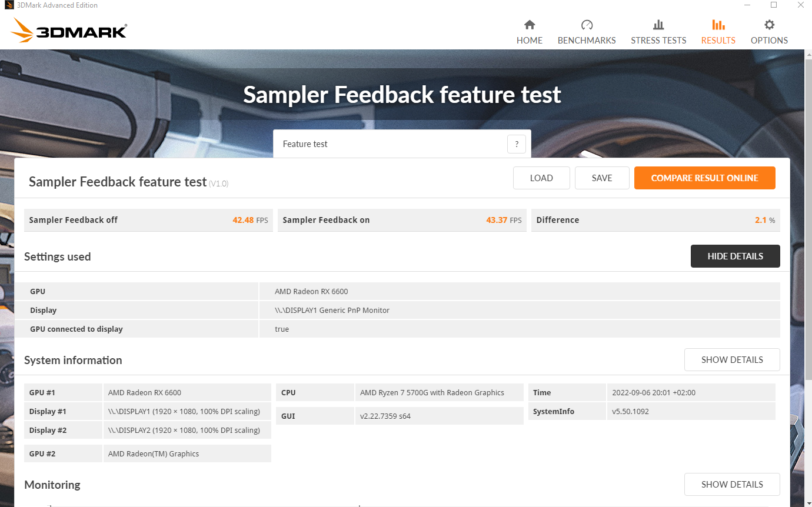The image size is (812, 507).
Task: Open OPTIONS tab label
Action: [769, 41]
